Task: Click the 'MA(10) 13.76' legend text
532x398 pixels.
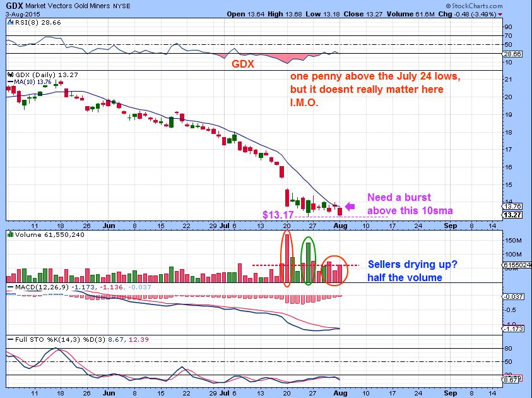Action: click(x=33, y=82)
